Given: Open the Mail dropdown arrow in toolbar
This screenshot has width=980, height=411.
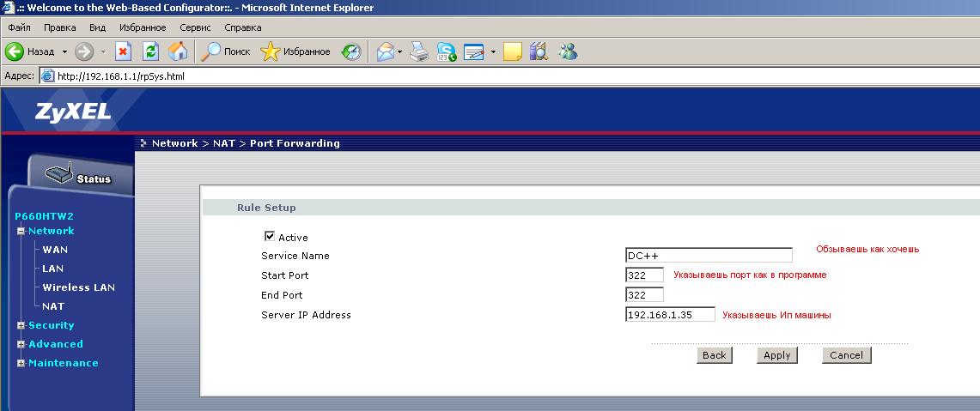Looking at the screenshot, I should (x=399, y=52).
